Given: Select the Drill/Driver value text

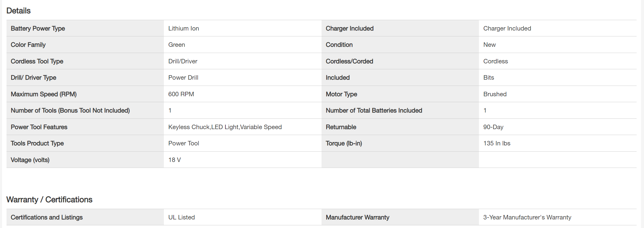Looking at the screenshot, I should [183, 61].
